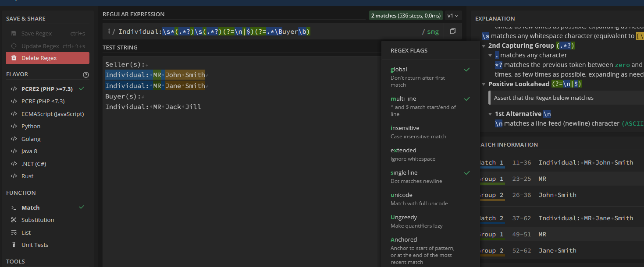The height and width of the screenshot is (267, 644).
Task: Copy the regular expression with the clipboard icon
Action: 453,32
